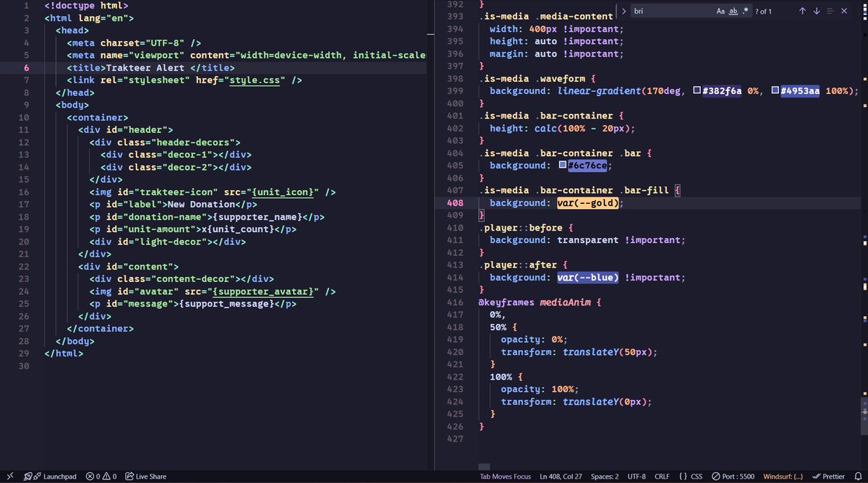Screen dimensions: 868x483
Task: Click "var(--blue)" on line 414
Action: (x=588, y=278)
